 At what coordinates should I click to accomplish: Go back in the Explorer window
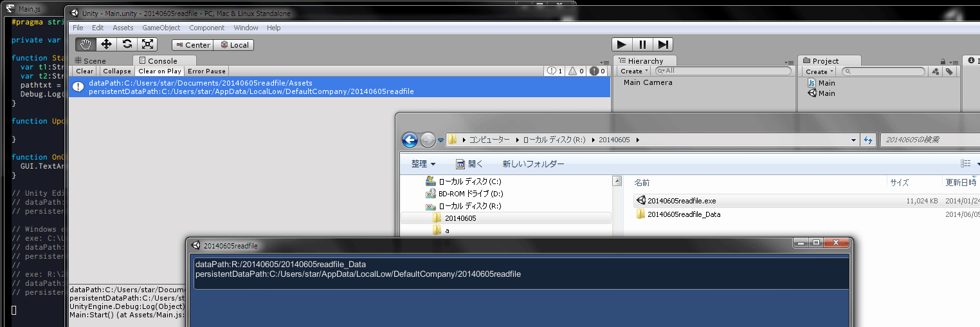tap(410, 140)
